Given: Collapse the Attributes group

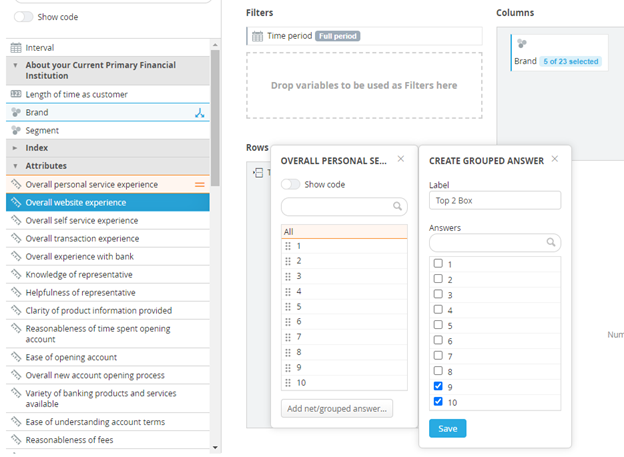Looking at the screenshot, I should pyautogui.click(x=15, y=166).
